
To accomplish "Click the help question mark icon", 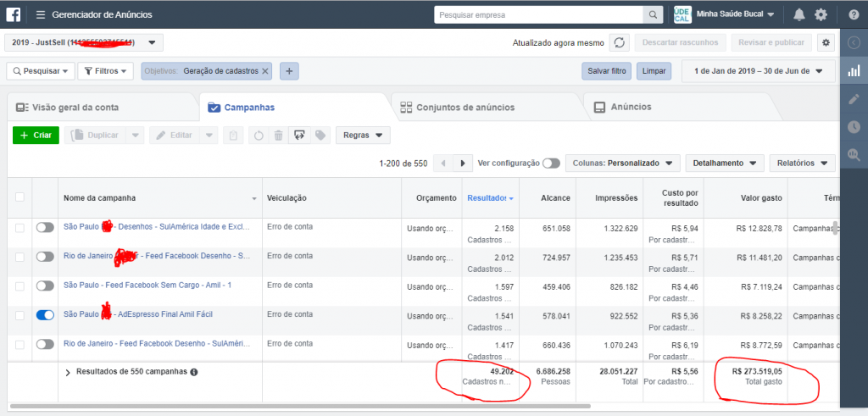I will [x=854, y=14].
